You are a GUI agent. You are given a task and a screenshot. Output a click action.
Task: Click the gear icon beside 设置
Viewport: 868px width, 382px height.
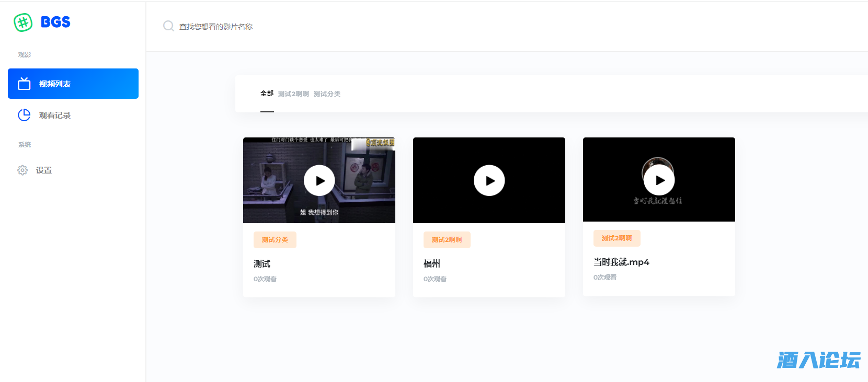22,170
